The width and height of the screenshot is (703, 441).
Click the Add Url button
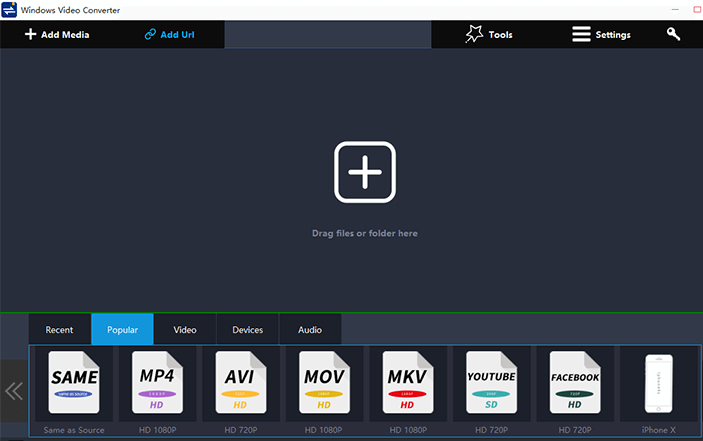169,34
